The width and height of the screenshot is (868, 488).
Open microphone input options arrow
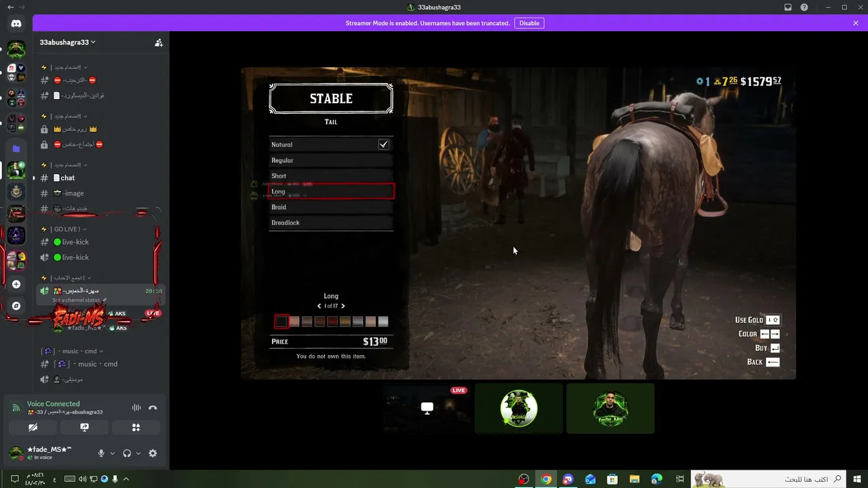click(113, 453)
